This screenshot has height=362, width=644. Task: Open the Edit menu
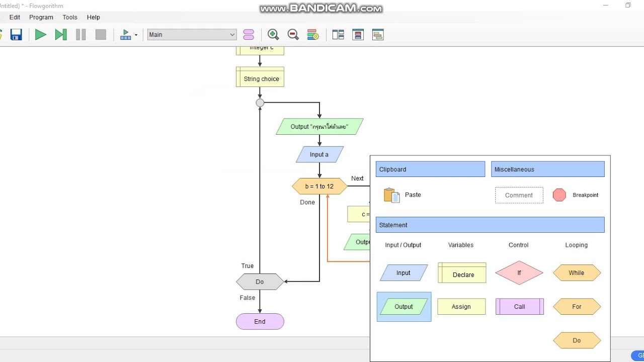click(x=15, y=17)
